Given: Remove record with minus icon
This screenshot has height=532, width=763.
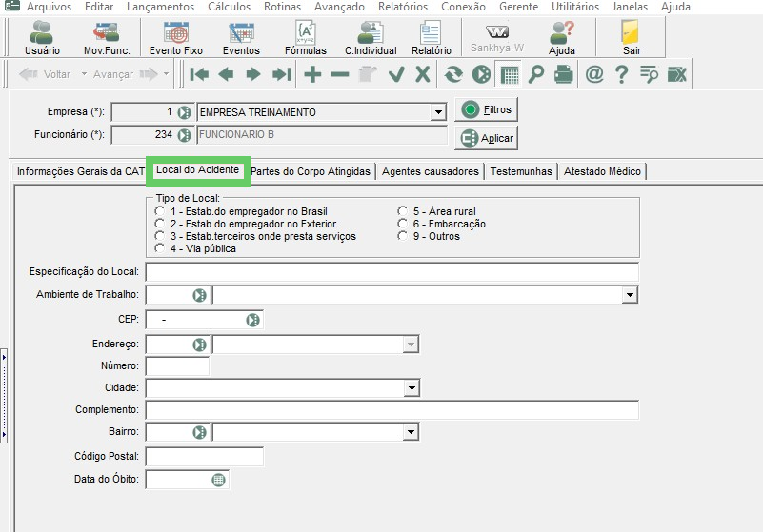Looking at the screenshot, I should click(340, 74).
